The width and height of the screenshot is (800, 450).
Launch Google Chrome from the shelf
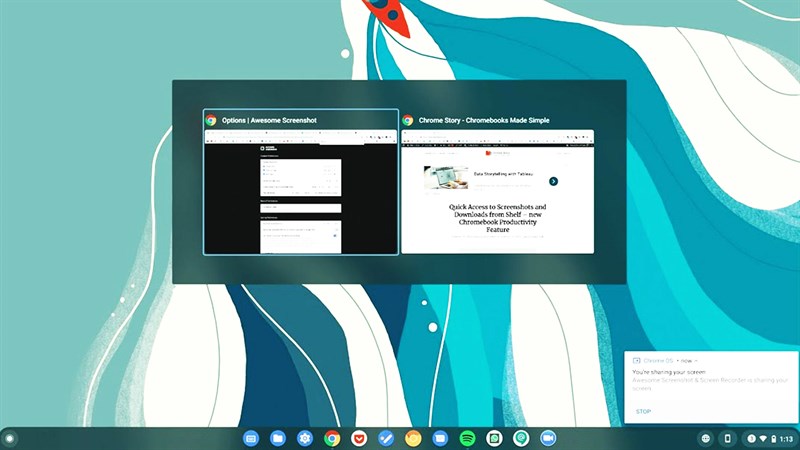332,438
